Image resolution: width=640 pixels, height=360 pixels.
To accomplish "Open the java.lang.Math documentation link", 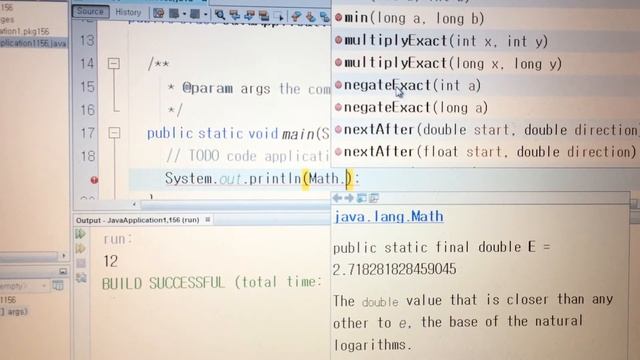I will coord(389,216).
